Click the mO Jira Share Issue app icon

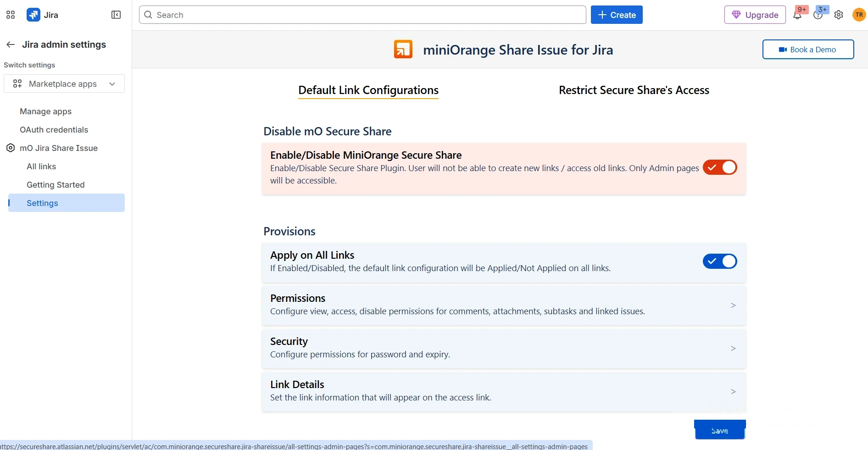11,148
